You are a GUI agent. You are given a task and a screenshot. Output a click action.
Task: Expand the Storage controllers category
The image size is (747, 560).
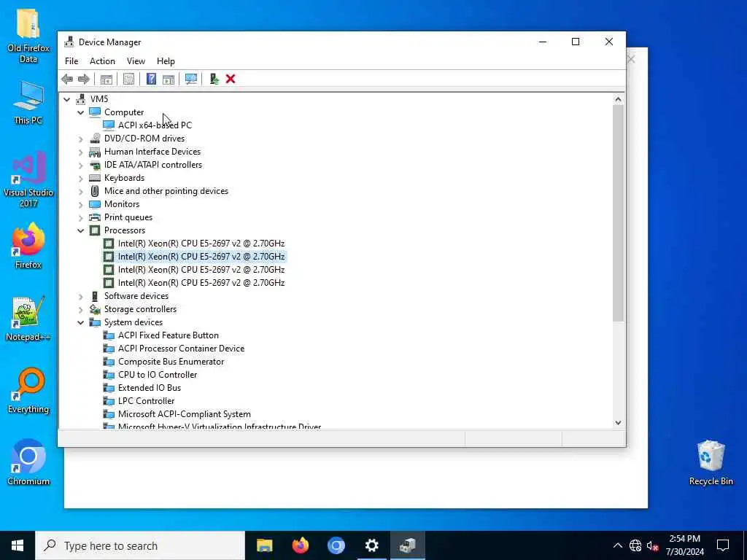click(80, 309)
